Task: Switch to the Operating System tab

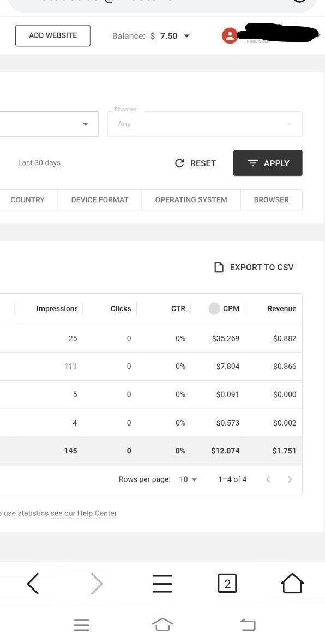Action: click(191, 199)
